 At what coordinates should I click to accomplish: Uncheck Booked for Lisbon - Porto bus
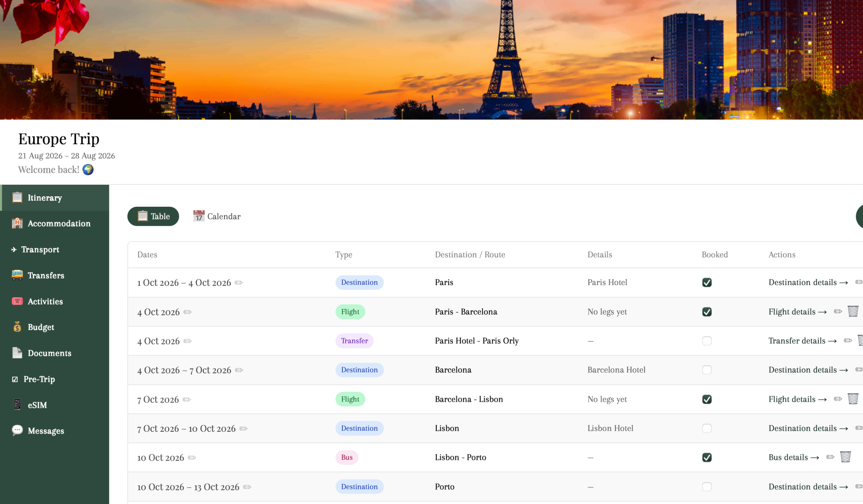point(707,457)
